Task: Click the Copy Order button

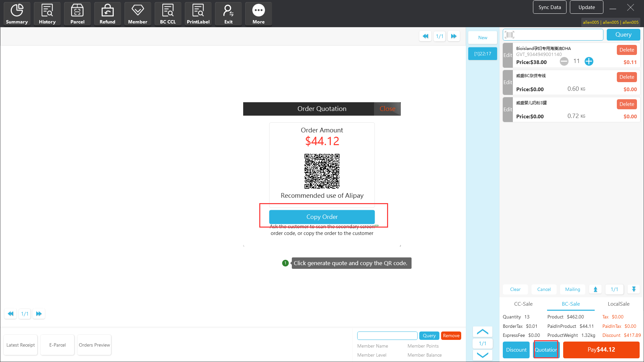Action: (x=322, y=217)
